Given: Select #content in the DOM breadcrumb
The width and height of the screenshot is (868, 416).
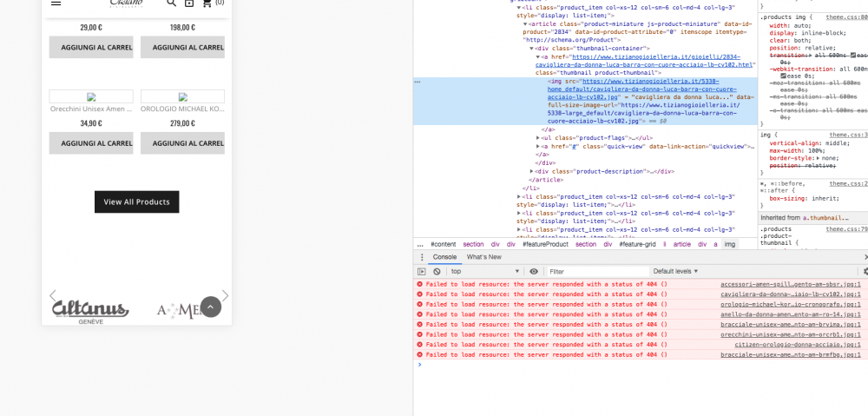Looking at the screenshot, I should tap(444, 244).
